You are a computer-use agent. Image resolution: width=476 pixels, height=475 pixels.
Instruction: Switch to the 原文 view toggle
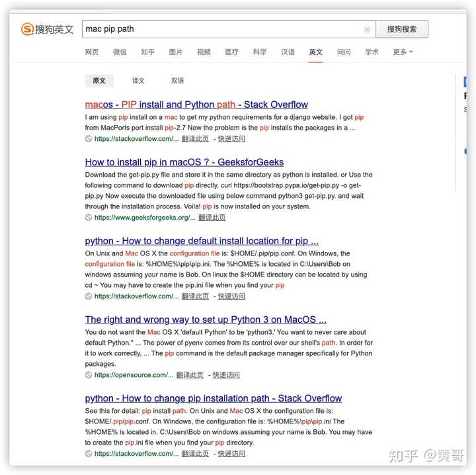(99, 81)
